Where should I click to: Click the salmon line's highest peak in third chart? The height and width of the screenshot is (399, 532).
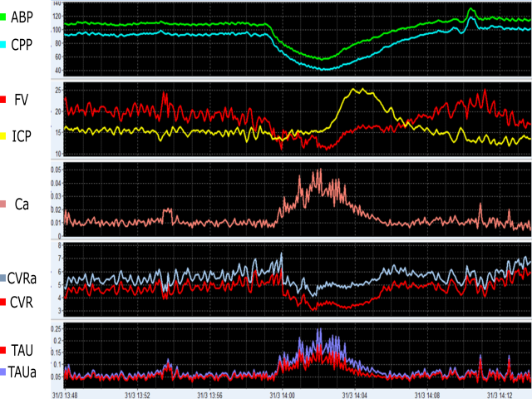click(320, 169)
